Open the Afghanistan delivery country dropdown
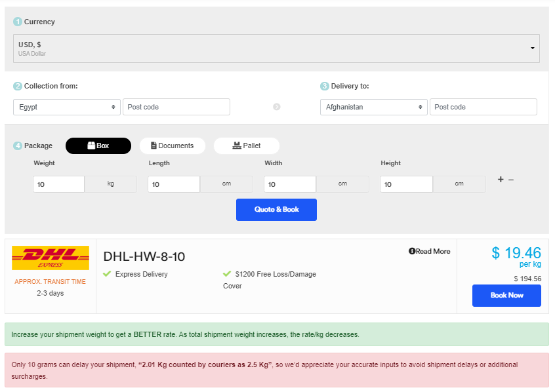The width and height of the screenshot is (555, 392). (374, 107)
